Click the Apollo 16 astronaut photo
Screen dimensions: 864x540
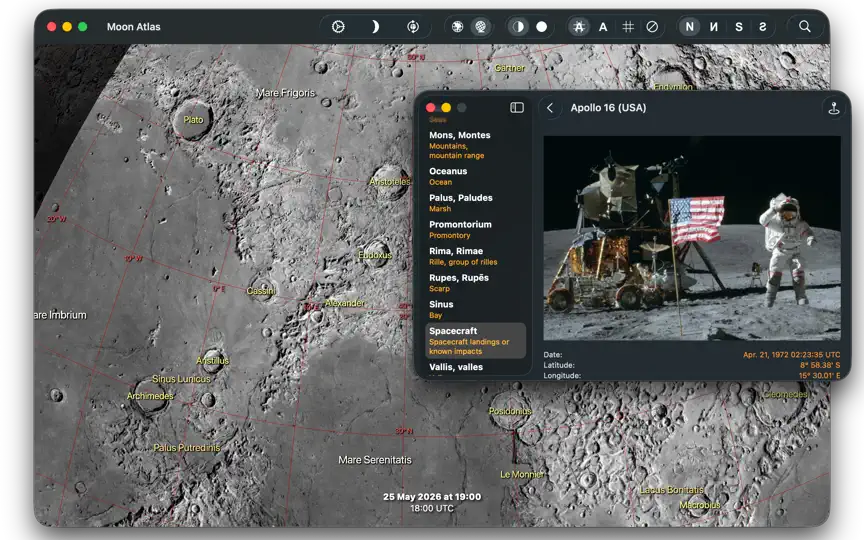[x=692, y=238]
